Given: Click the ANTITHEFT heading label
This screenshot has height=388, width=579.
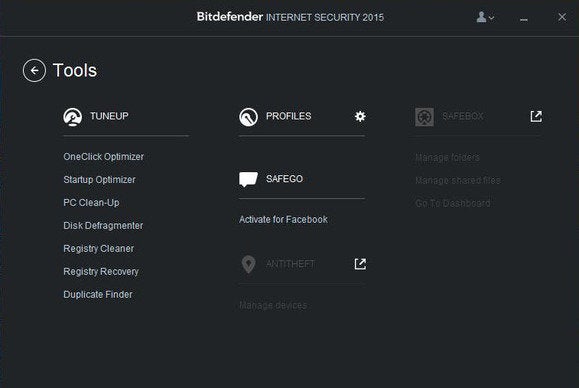Looking at the screenshot, I should click(x=291, y=264).
